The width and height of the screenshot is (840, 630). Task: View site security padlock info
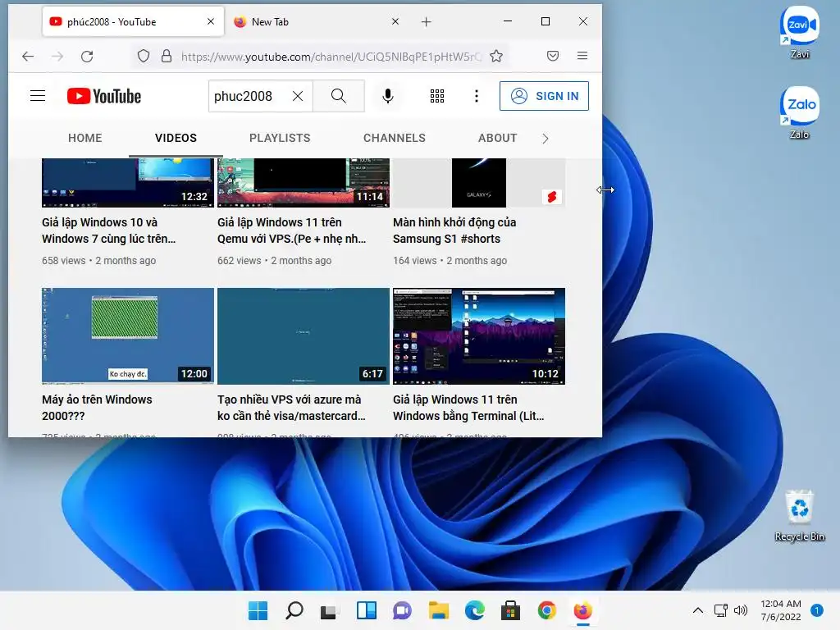coord(167,56)
